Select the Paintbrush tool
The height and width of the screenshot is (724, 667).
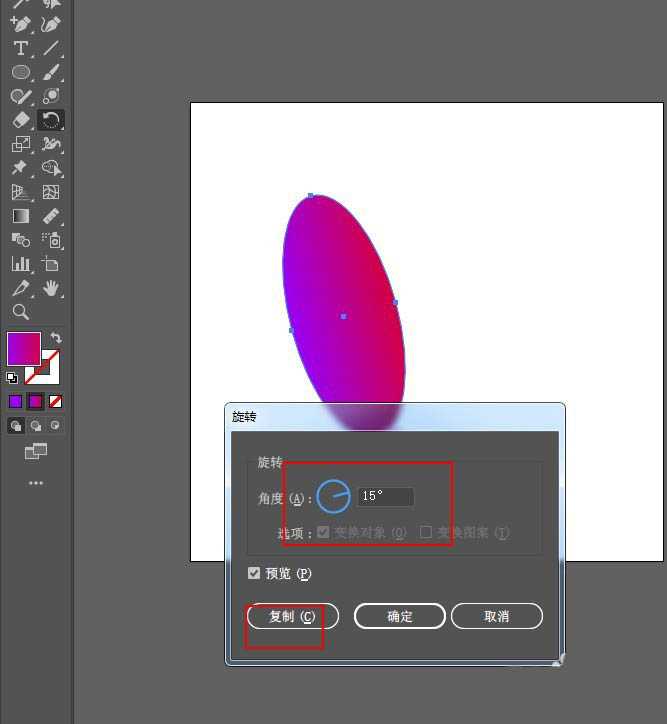(x=51, y=72)
